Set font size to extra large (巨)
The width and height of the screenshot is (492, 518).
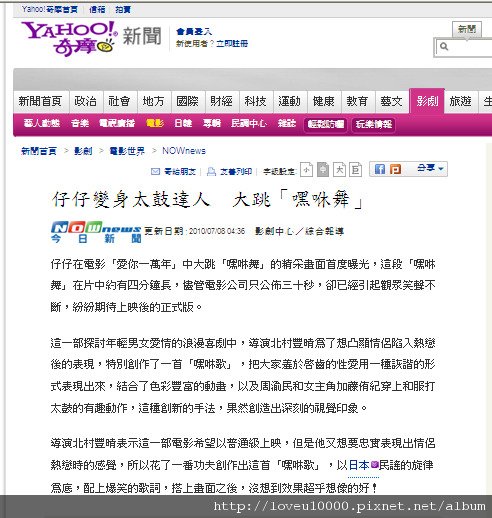[x=355, y=170]
